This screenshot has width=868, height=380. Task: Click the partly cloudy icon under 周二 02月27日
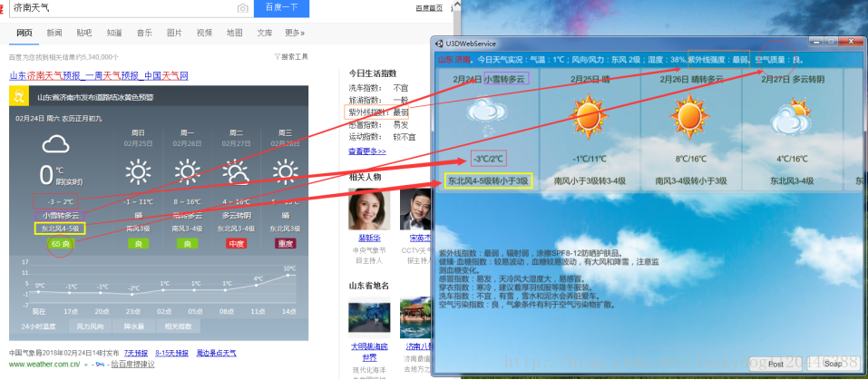coord(237,172)
